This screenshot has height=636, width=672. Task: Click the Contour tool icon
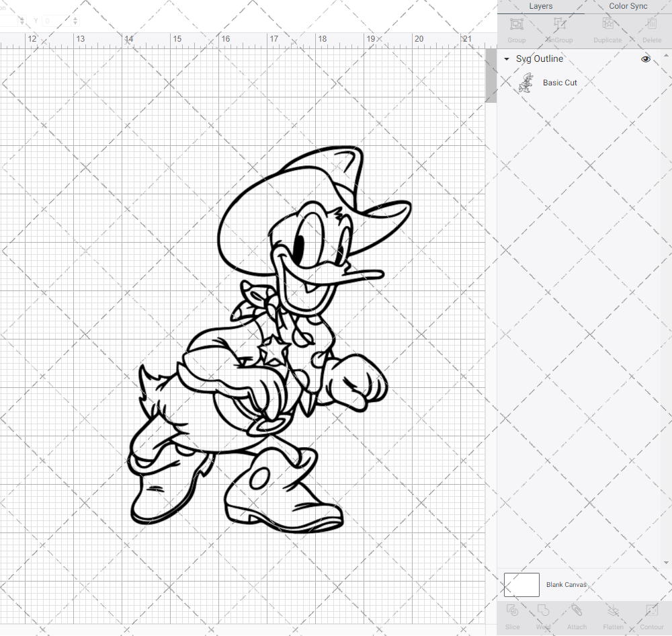click(x=651, y=610)
